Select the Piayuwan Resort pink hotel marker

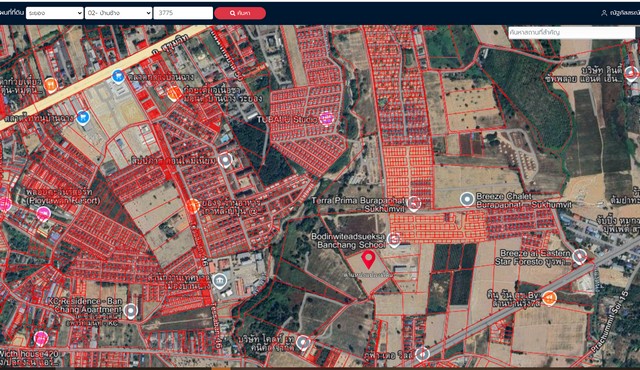[x=43, y=213]
